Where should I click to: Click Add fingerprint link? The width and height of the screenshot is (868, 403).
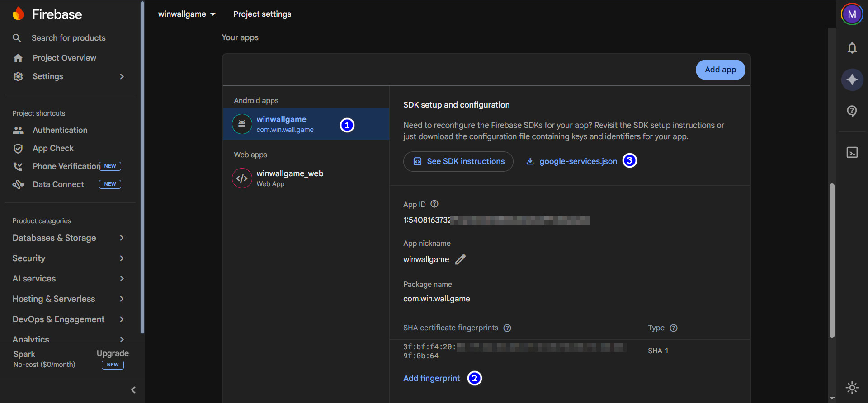click(431, 378)
